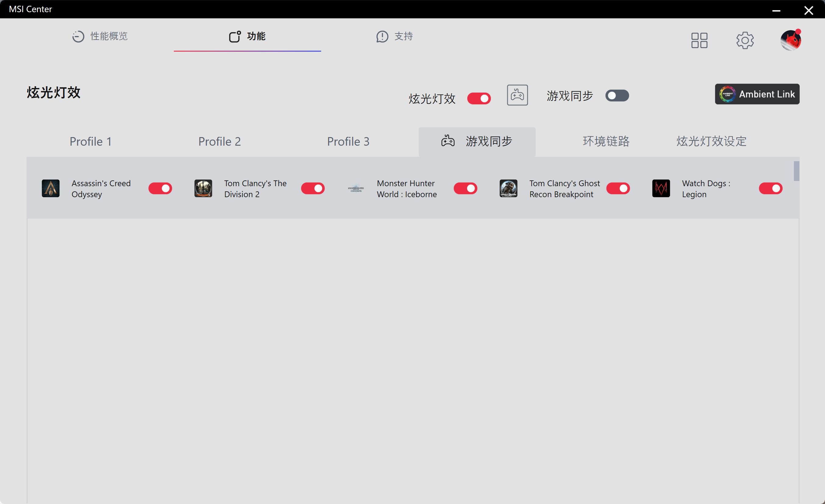Open settings via the gear icon
825x504 pixels.
point(745,40)
